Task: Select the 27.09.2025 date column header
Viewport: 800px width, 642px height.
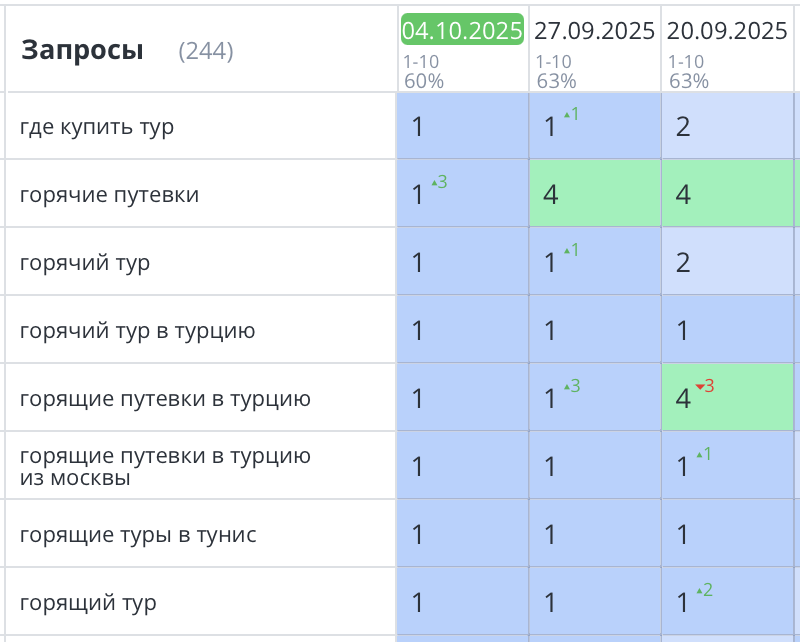Action: [594, 30]
